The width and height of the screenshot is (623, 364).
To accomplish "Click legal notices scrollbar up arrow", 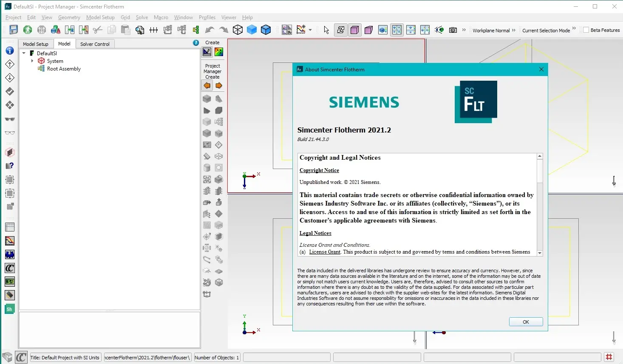I will (540, 156).
